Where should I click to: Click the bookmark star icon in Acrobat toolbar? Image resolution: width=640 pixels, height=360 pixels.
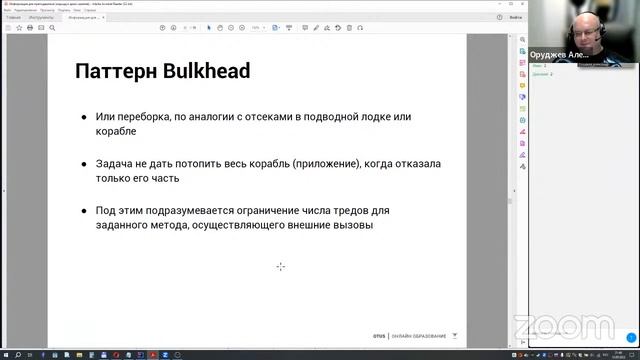pos(19,28)
